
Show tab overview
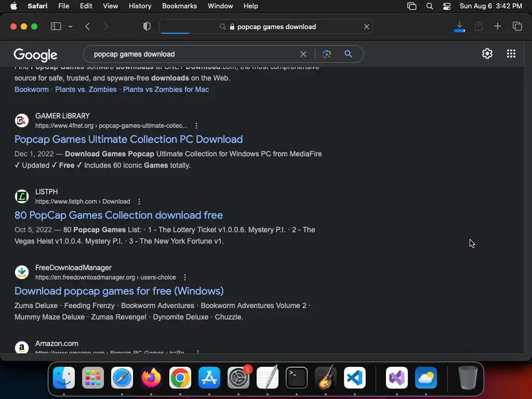tap(517, 26)
